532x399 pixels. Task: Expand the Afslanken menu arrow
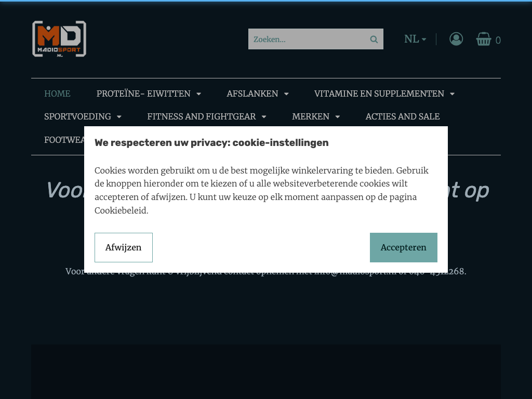click(x=286, y=94)
